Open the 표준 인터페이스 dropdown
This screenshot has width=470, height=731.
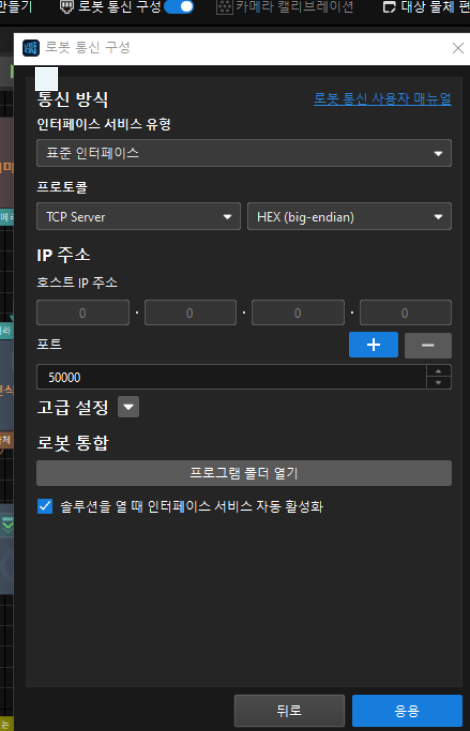[x=244, y=153]
